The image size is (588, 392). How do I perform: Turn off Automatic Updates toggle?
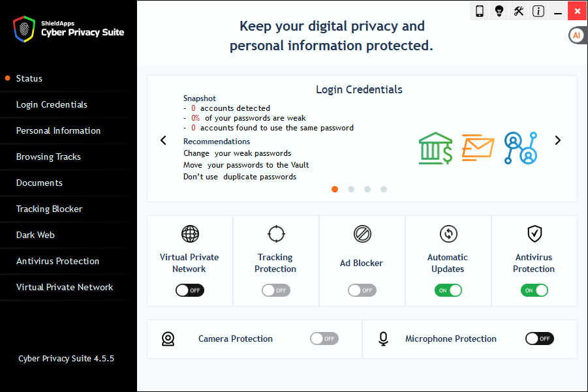click(448, 290)
